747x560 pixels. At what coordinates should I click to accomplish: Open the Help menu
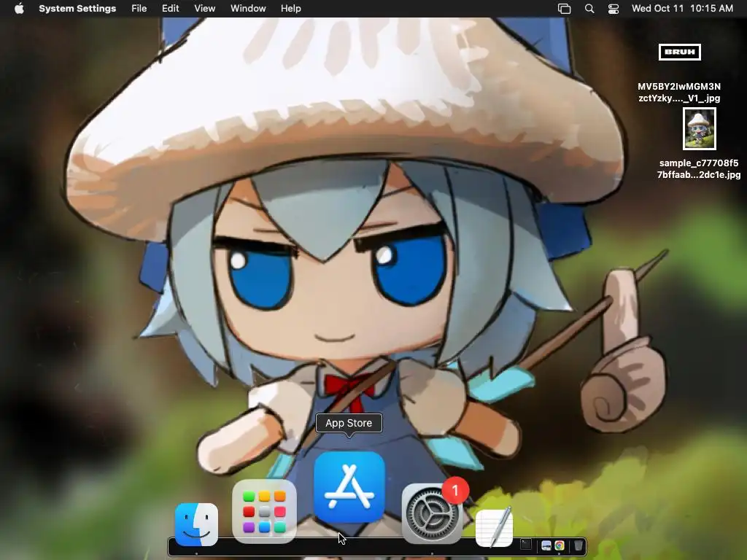click(x=290, y=9)
